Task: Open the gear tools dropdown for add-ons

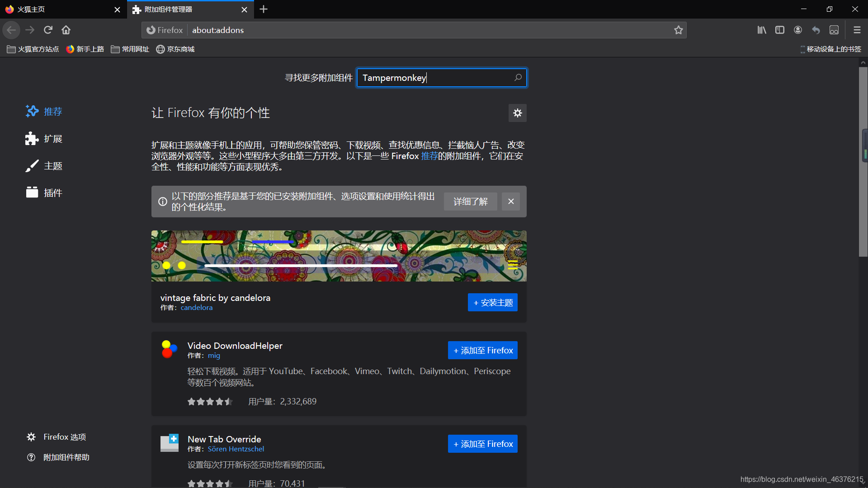Action: [x=518, y=113]
